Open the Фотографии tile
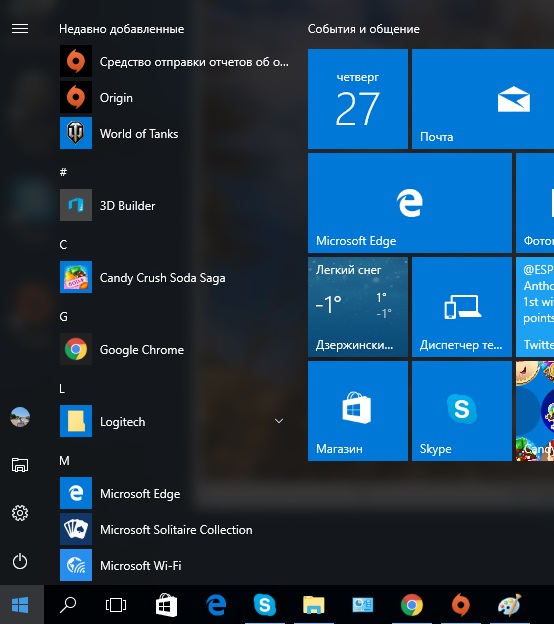Screen dimensions: 554x624 (535, 203)
